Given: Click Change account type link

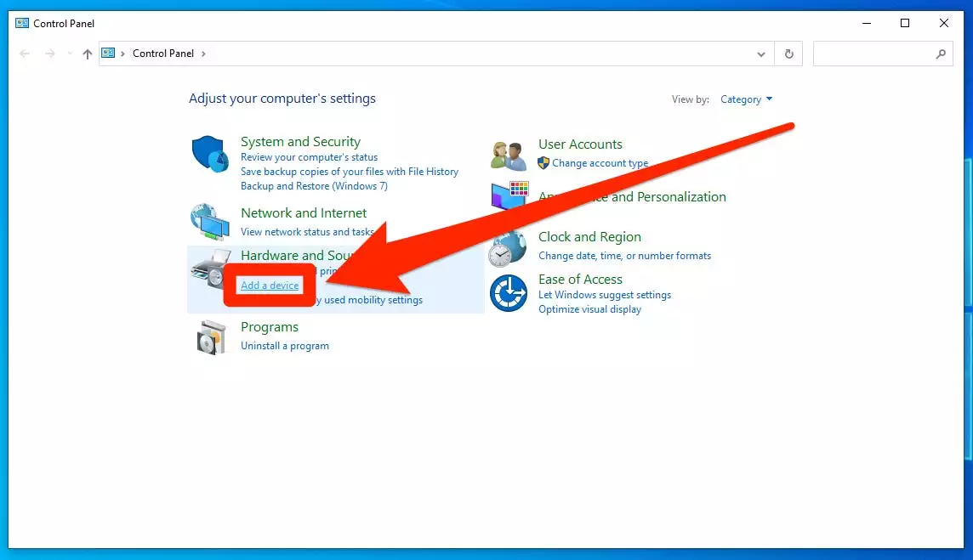Looking at the screenshot, I should click(x=600, y=163).
